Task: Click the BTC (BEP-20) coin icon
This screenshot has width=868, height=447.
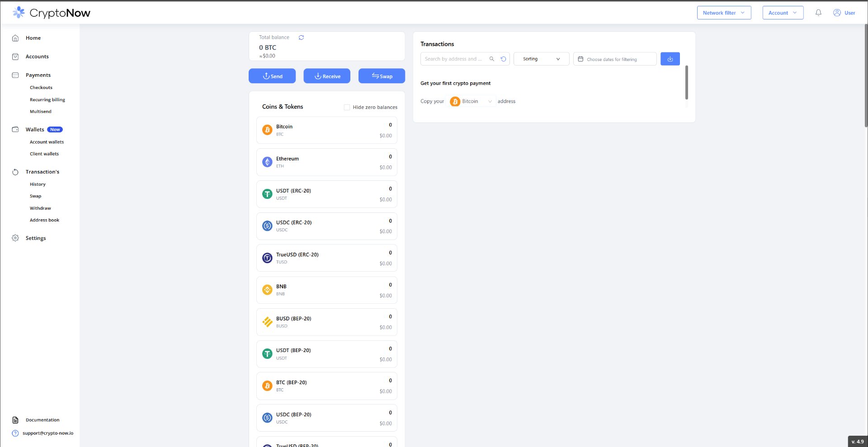Action: [267, 386]
